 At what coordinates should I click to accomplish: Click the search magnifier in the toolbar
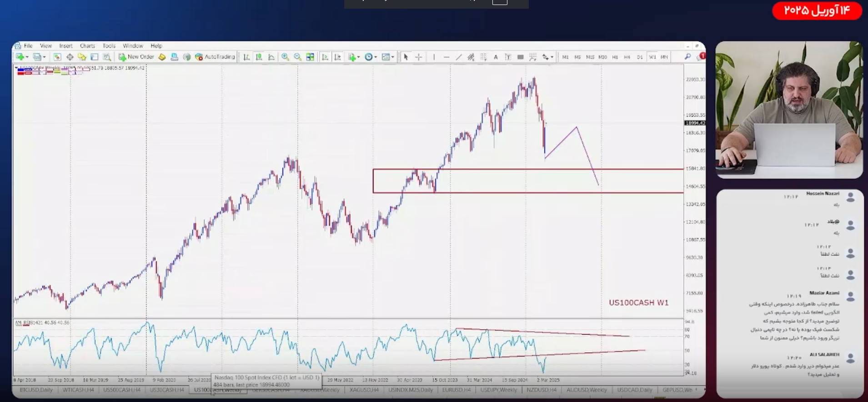pyautogui.click(x=687, y=56)
